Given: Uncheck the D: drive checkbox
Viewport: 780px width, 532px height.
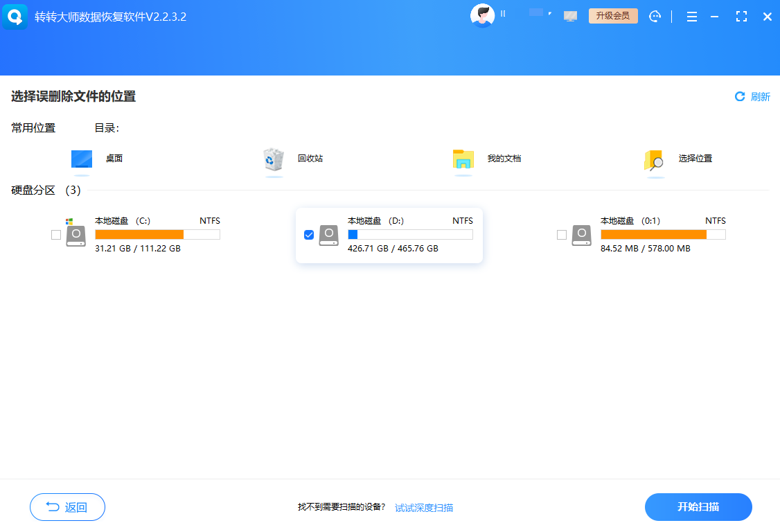Looking at the screenshot, I should [x=308, y=235].
